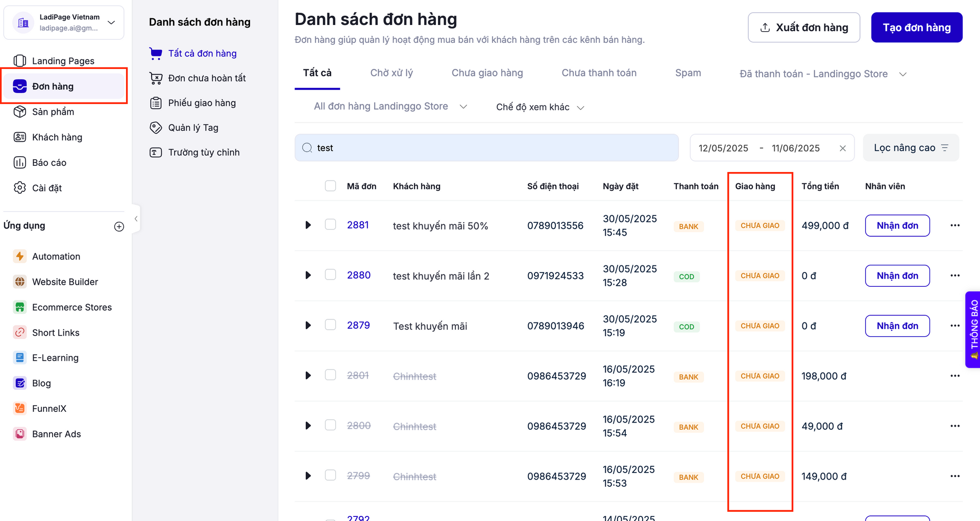Switch to the Chờ xử lý tab
The image size is (980, 521).
[x=391, y=73]
